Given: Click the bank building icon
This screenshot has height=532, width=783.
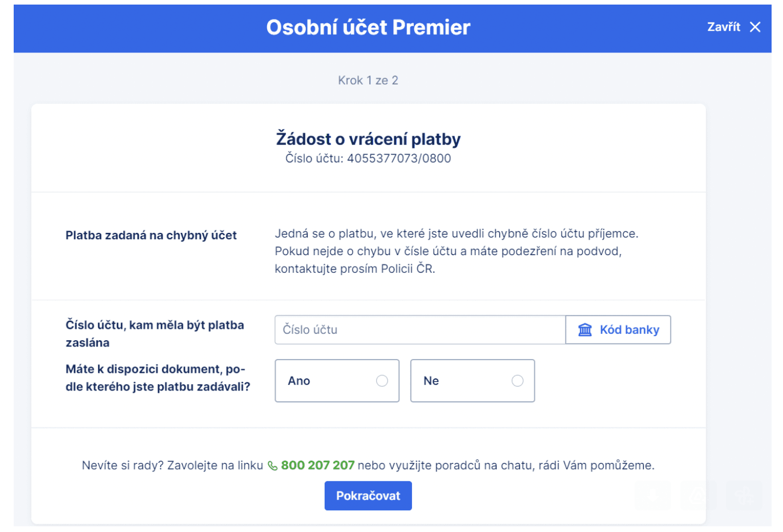Looking at the screenshot, I should coord(585,330).
